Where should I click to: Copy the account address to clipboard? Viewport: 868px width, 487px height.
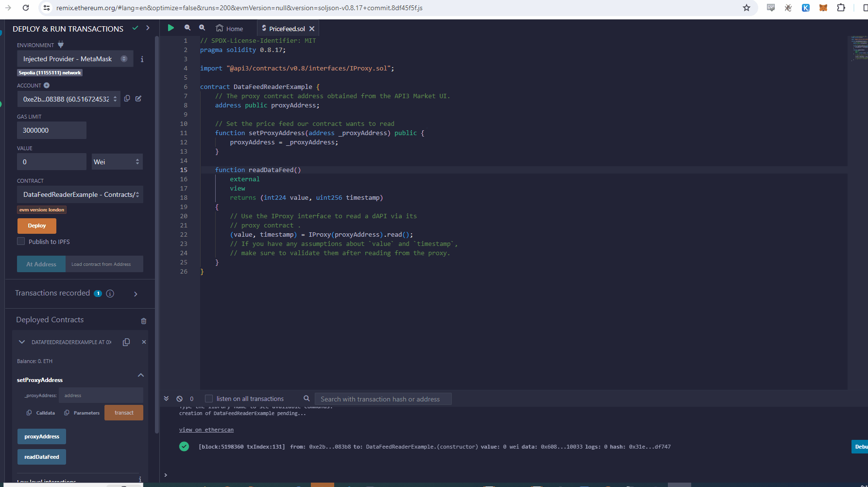(x=127, y=99)
